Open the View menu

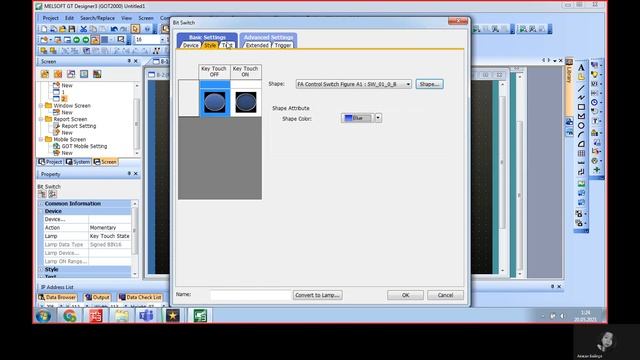tap(127, 18)
